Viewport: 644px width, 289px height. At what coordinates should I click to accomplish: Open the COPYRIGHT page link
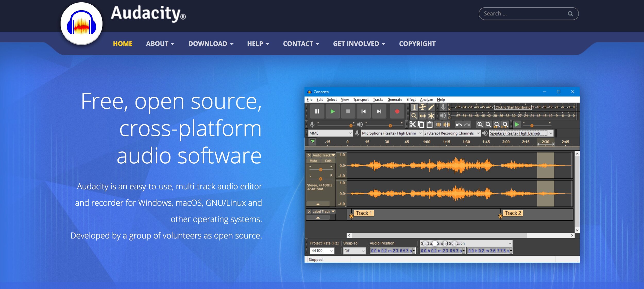[417, 44]
